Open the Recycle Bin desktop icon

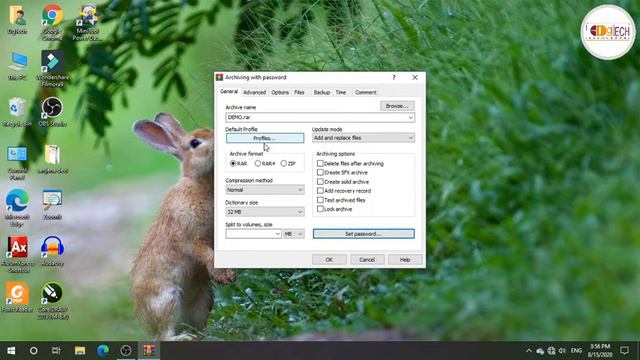(16, 112)
